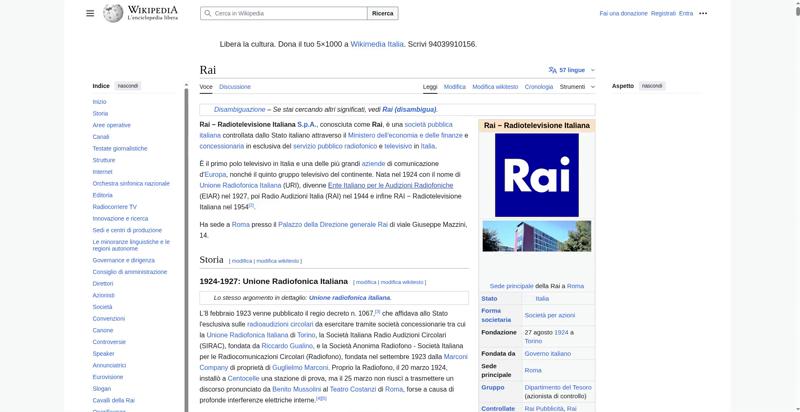Click the language translation icon beside 57 lingue
Viewport: 800px width, 412px height.
(x=553, y=70)
